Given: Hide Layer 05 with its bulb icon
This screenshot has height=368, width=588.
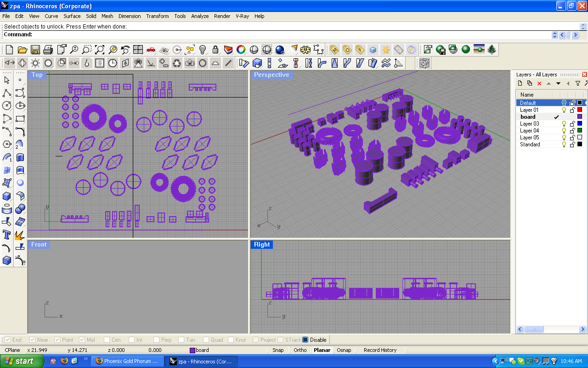Looking at the screenshot, I should (x=564, y=138).
